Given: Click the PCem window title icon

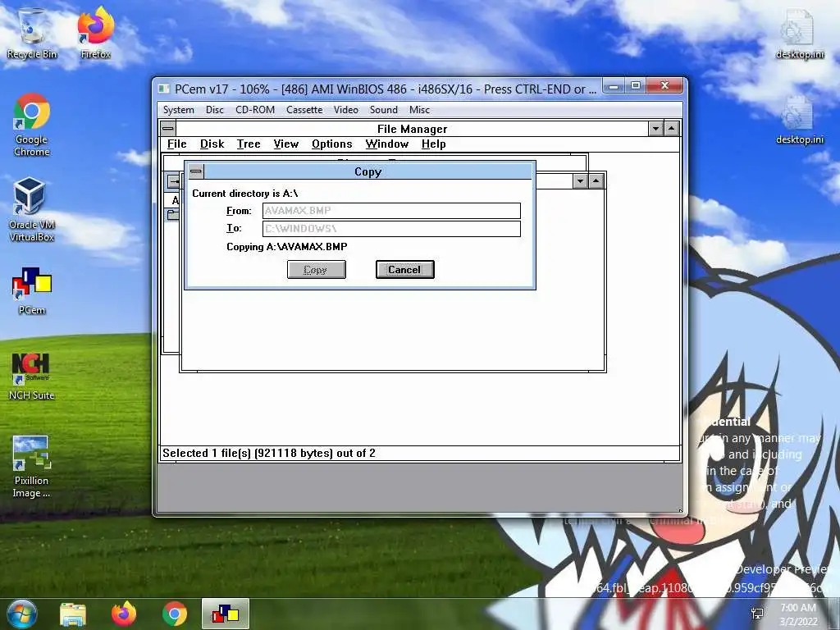Looking at the screenshot, I should pyautogui.click(x=164, y=89).
